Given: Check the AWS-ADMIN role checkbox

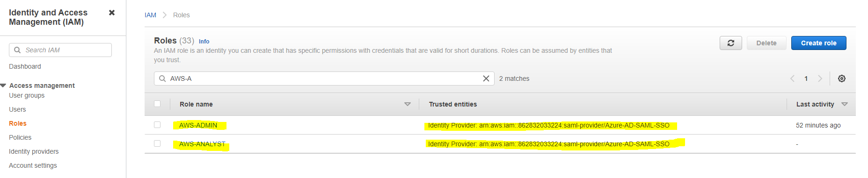Looking at the screenshot, I should click(157, 125).
